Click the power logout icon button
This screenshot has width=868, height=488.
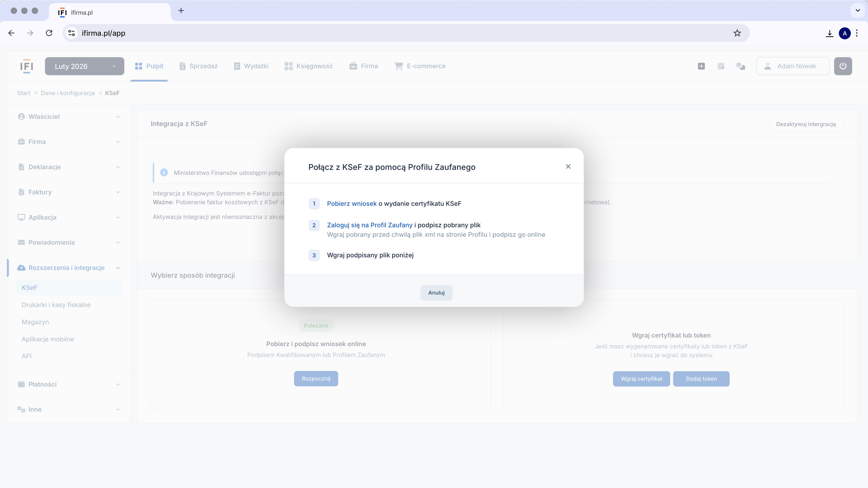tap(843, 66)
